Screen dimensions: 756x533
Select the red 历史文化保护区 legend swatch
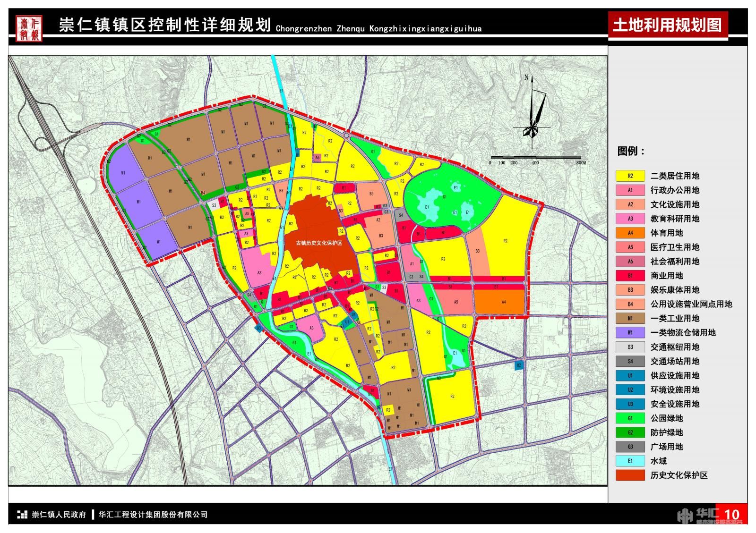click(630, 475)
